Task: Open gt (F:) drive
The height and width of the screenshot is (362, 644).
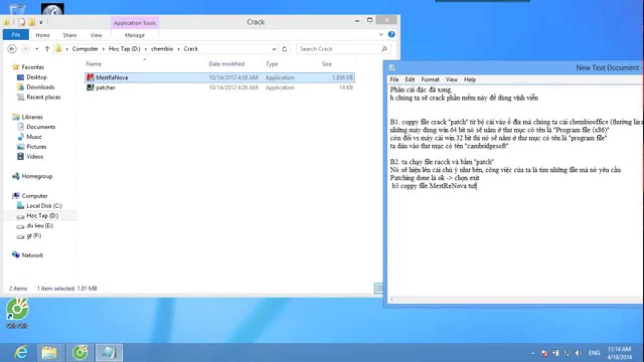Action: (34, 236)
